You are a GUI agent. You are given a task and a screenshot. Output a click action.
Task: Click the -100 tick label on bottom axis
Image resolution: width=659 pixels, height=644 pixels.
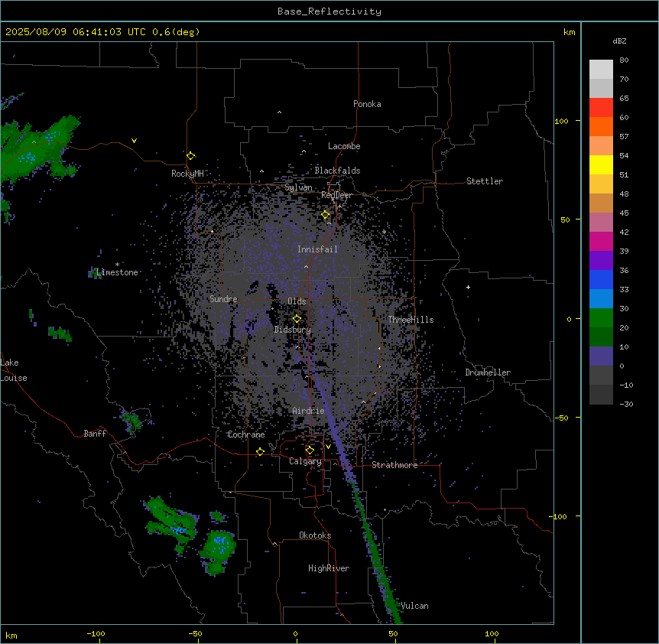tap(96, 633)
